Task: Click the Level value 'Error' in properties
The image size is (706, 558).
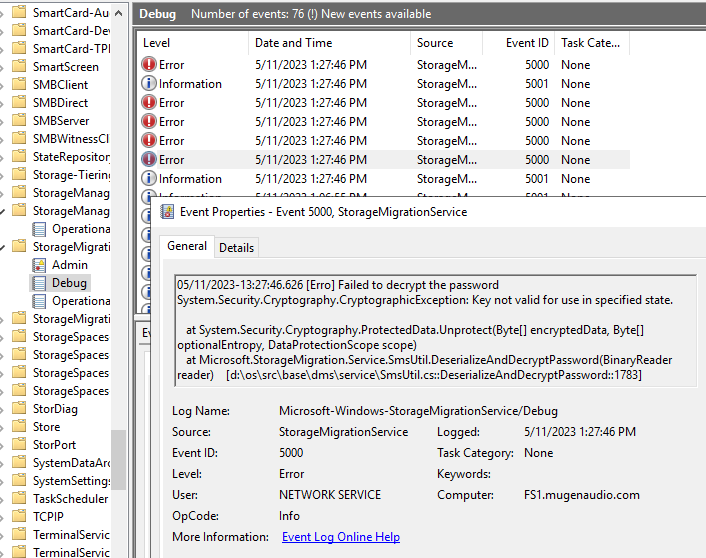Action: tap(291, 474)
